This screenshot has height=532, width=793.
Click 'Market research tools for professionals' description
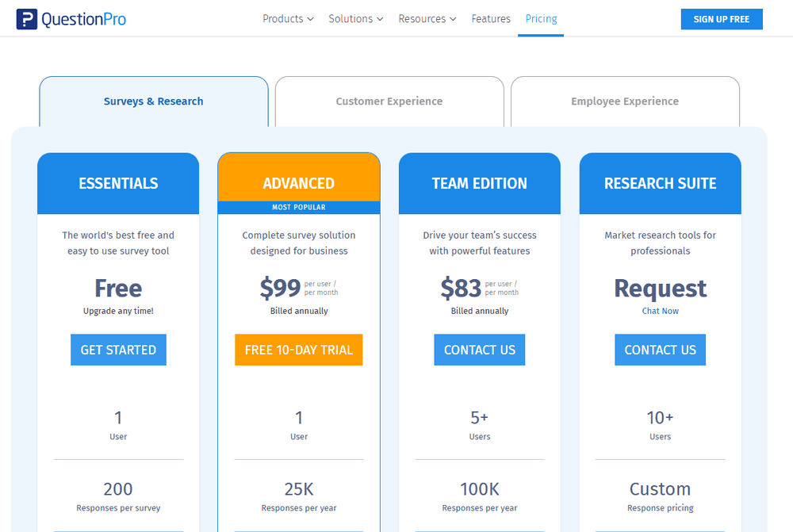click(x=660, y=243)
